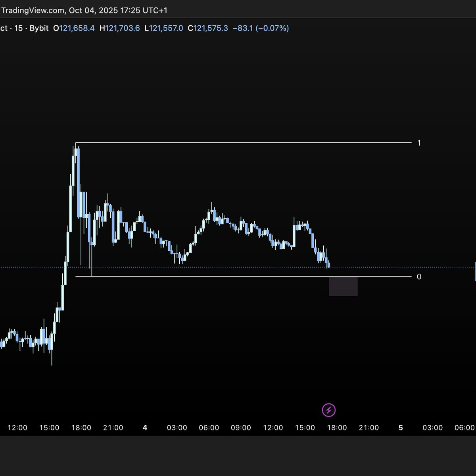This screenshot has height=476, width=476.
Task: Click the close price value C121,575.3
Action: click(208, 28)
